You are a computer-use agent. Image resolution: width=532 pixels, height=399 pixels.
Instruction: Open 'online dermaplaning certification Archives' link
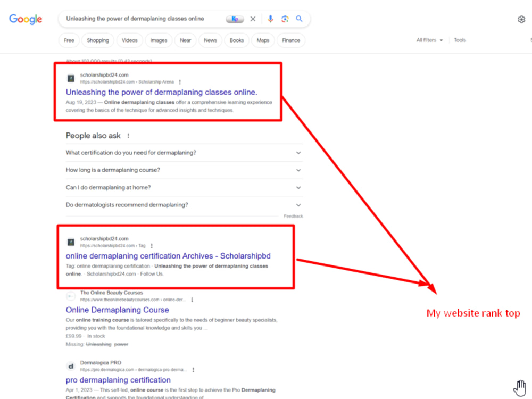(168, 256)
